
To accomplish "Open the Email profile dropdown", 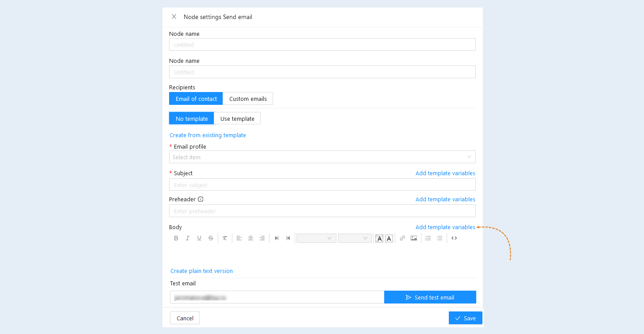I will tap(322, 157).
